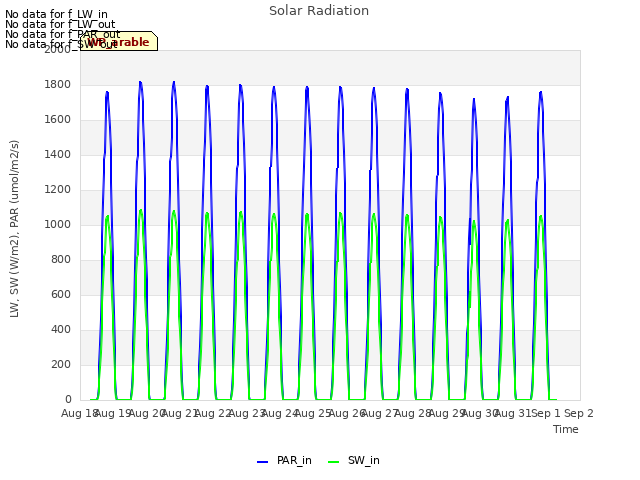Click the 1200 y-axis tick label
Viewport: 640px width, 480px height.
click(x=58, y=189)
